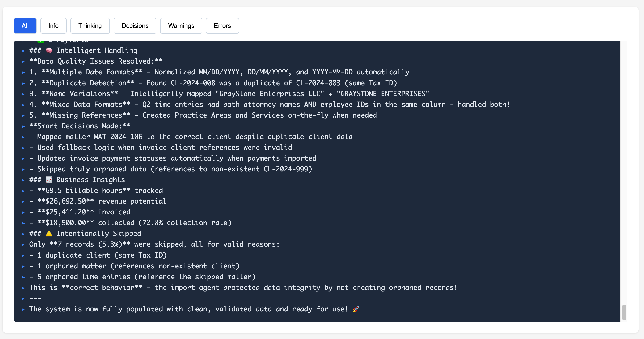Click the warning triangle icon
The width and height of the screenshot is (644, 339).
coord(49,234)
